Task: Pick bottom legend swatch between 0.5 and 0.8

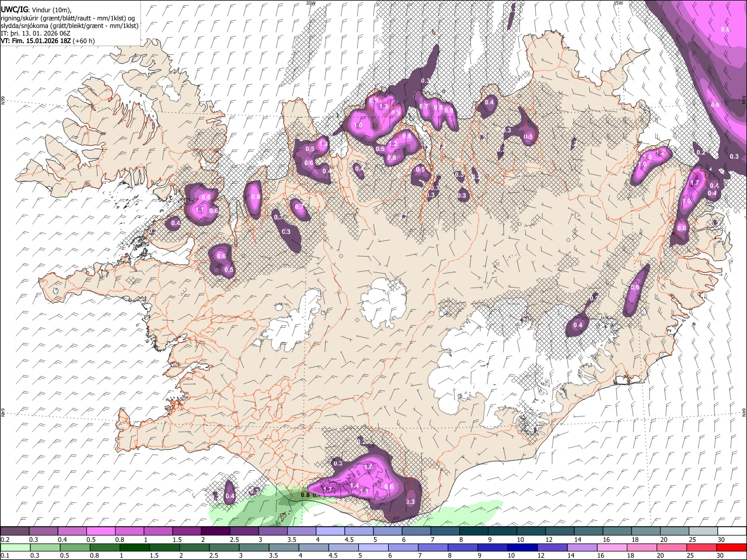Action: [75, 547]
